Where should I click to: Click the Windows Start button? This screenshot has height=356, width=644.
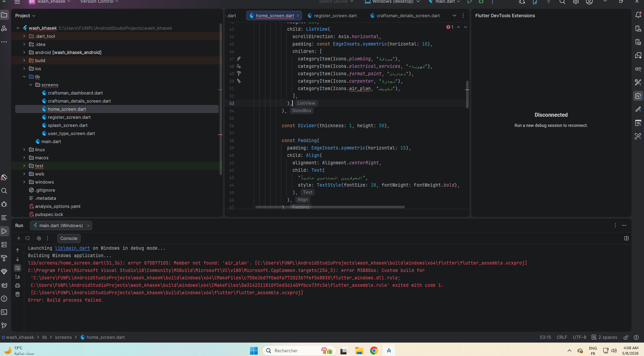(x=254, y=351)
